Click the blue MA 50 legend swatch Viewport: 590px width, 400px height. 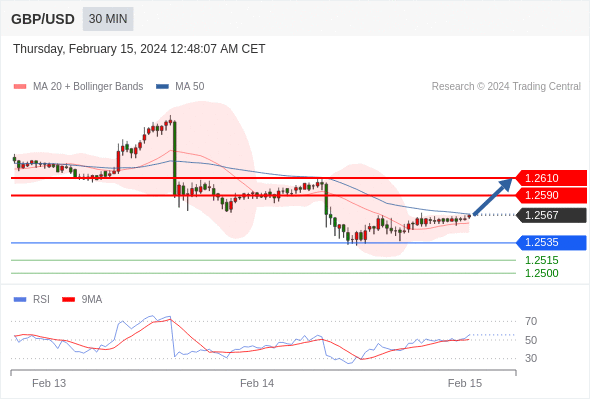pyautogui.click(x=162, y=87)
